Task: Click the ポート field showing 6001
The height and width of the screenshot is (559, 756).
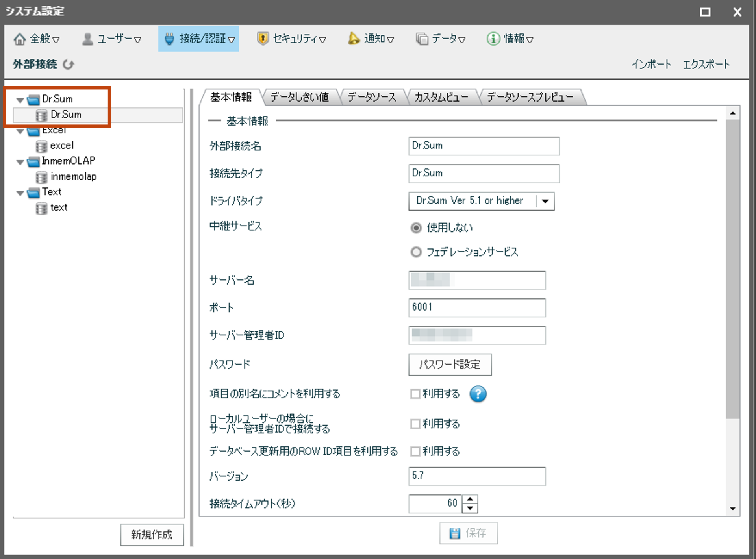Action: click(x=477, y=307)
